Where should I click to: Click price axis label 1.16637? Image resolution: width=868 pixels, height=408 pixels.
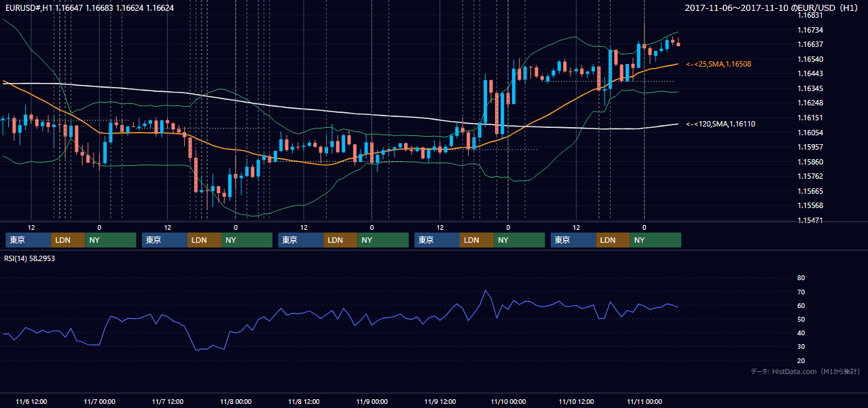point(810,44)
